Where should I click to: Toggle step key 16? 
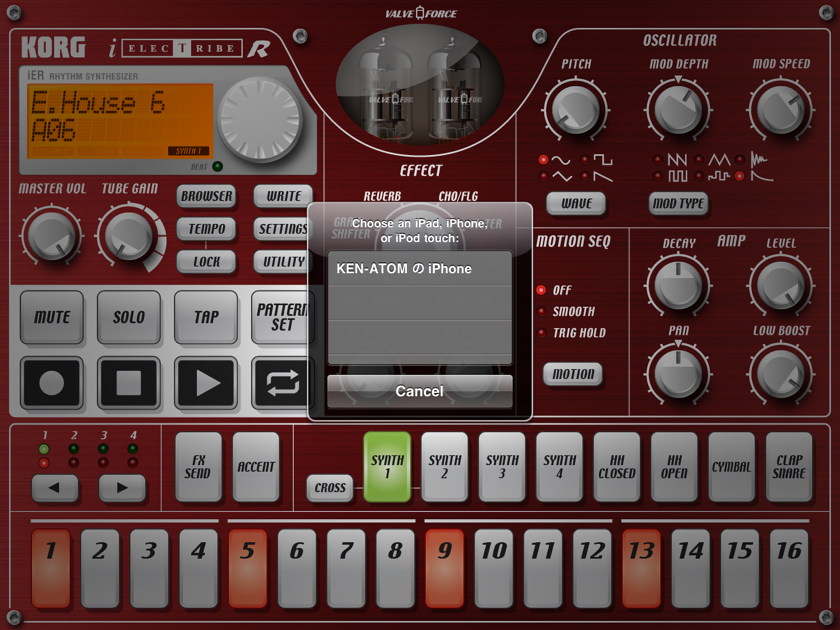[789, 568]
